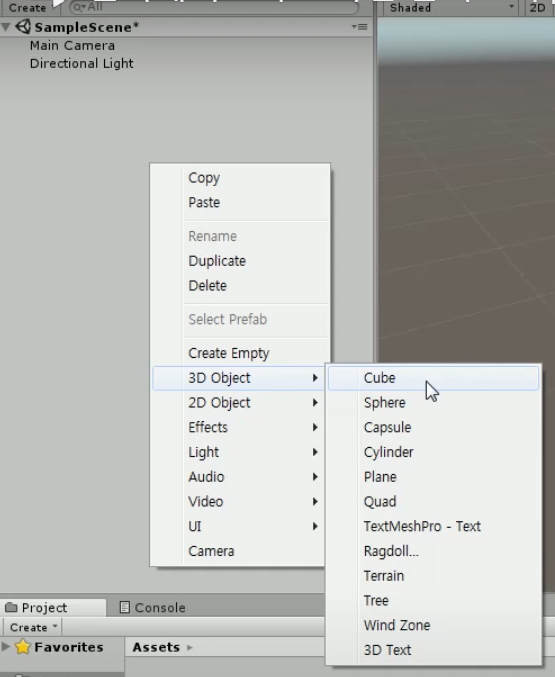The image size is (555, 677).
Task: Add a Camera from the context menu
Action: tap(240, 551)
